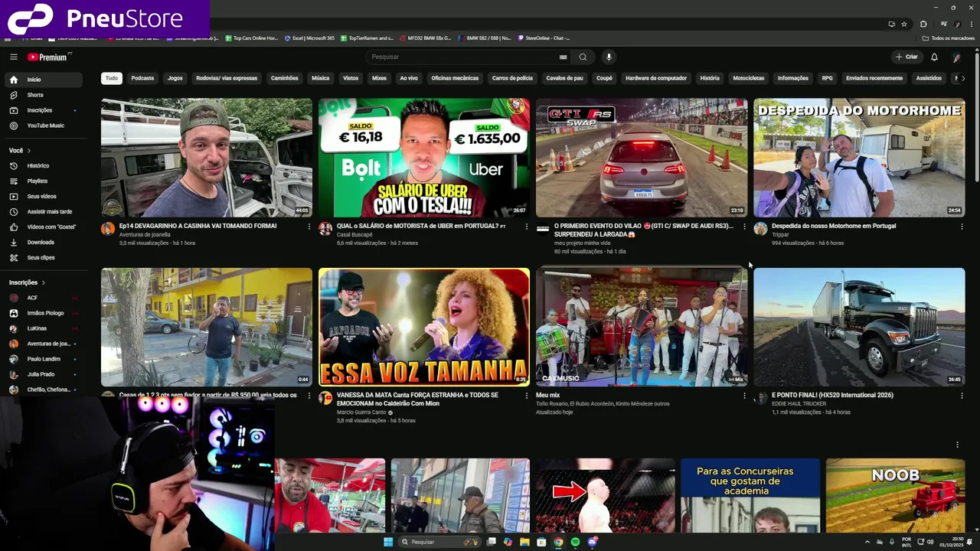Open Seus vídeos in the sidebar

pos(43,196)
